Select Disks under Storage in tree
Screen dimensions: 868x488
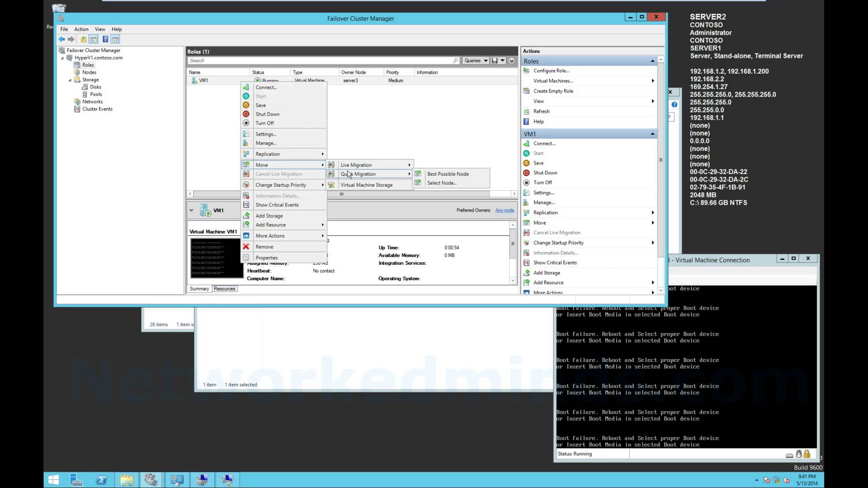(95, 87)
